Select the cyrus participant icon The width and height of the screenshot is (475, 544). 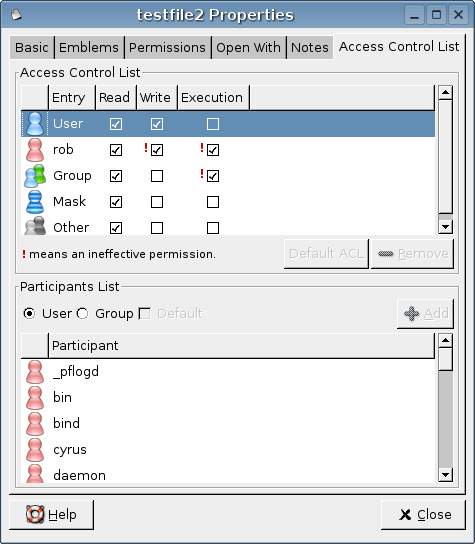(x=35, y=450)
